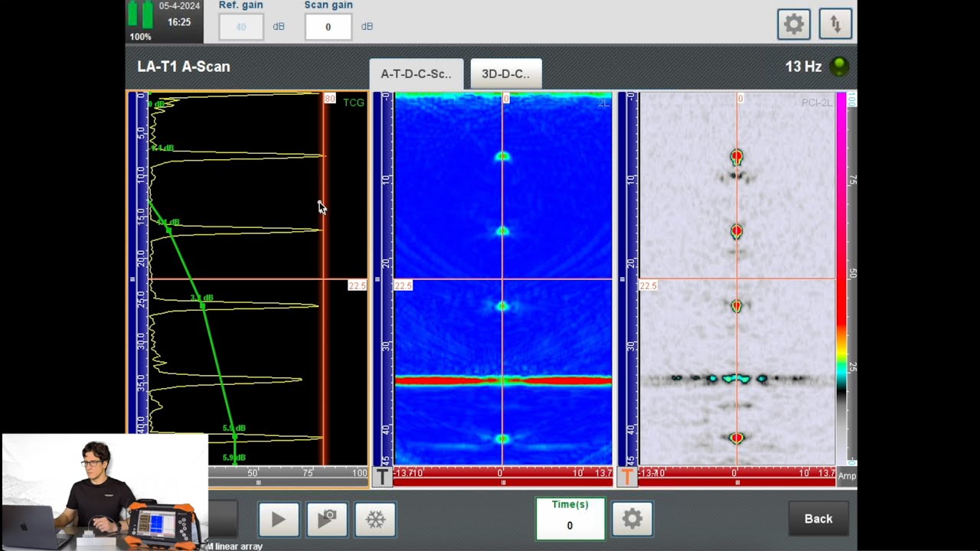This screenshot has height=551, width=980.
Task: Click the Amp label under palette
Action: [847, 476]
